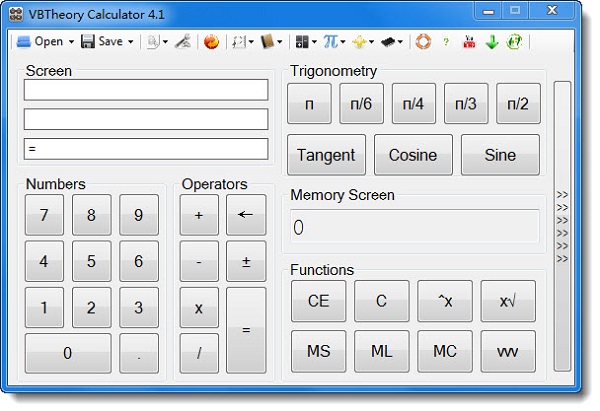Click the number 1 button
Screen dimensions: 600x411
click(44, 307)
